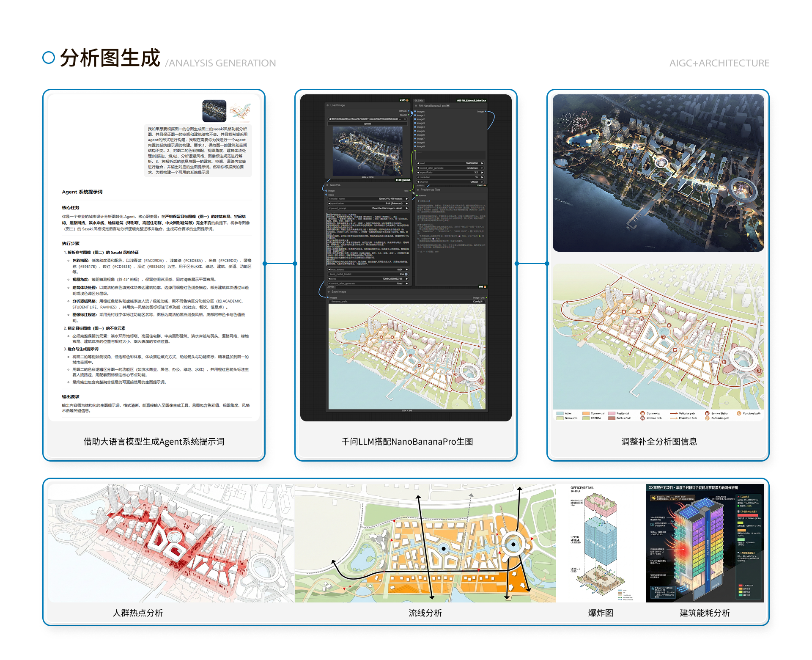The width and height of the screenshot is (812, 660).
Task: Click the empty prompt text field on RH NanoBanana2 pro
Action: coord(450,155)
